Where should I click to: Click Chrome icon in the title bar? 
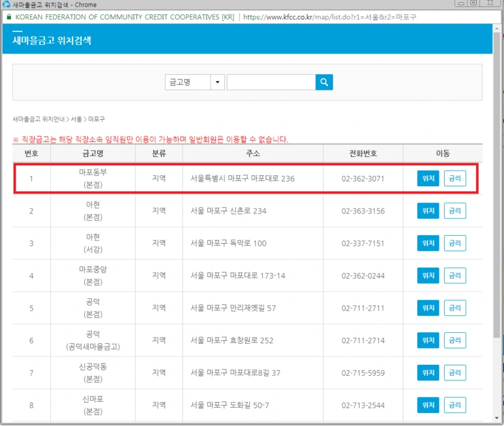coord(7,5)
